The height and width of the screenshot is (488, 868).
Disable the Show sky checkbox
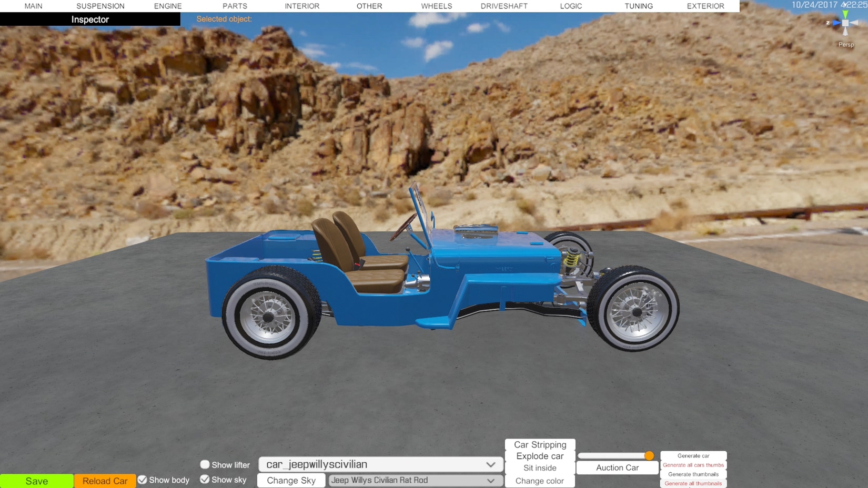pos(205,479)
